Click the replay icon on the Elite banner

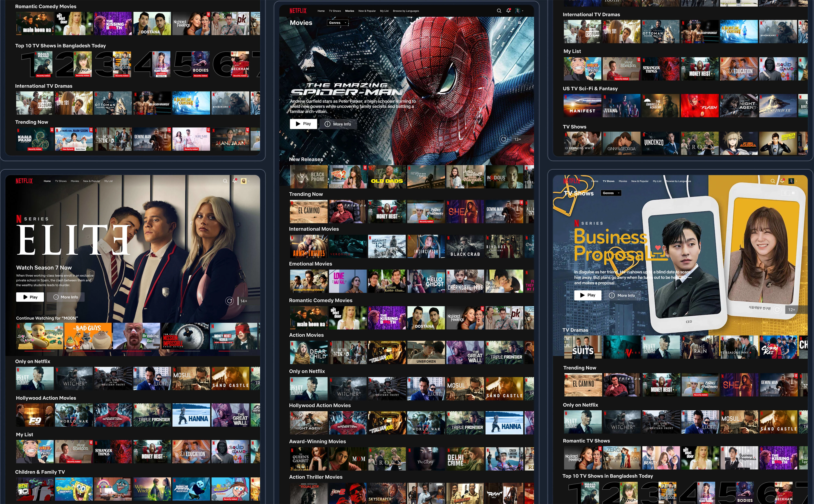229,301
